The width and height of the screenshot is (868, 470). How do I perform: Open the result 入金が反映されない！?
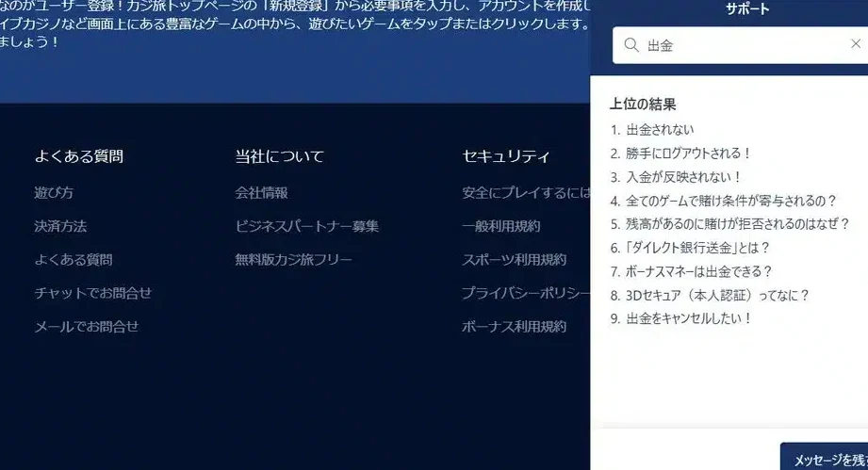[684, 177]
